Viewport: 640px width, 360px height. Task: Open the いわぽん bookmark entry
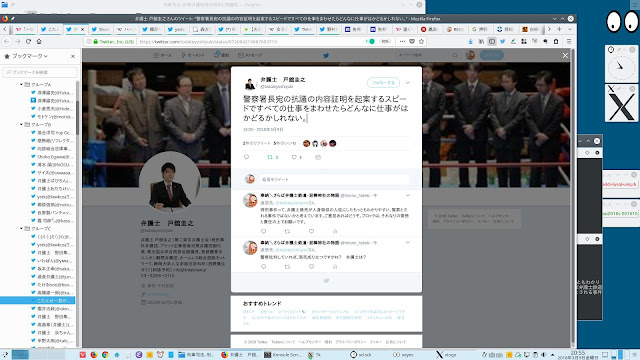pos(52,260)
